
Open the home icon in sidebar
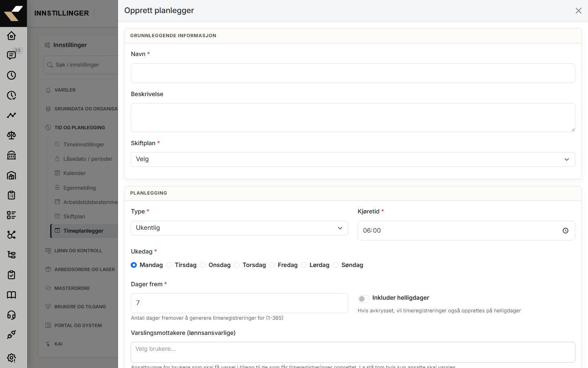[11, 36]
